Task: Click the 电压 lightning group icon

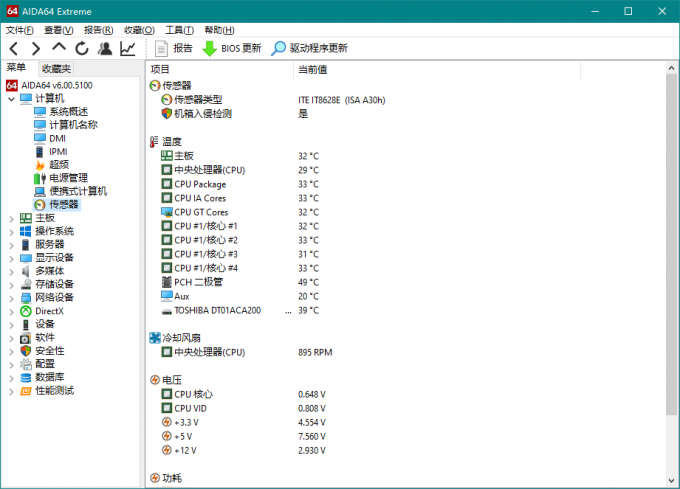Action: 155,380
